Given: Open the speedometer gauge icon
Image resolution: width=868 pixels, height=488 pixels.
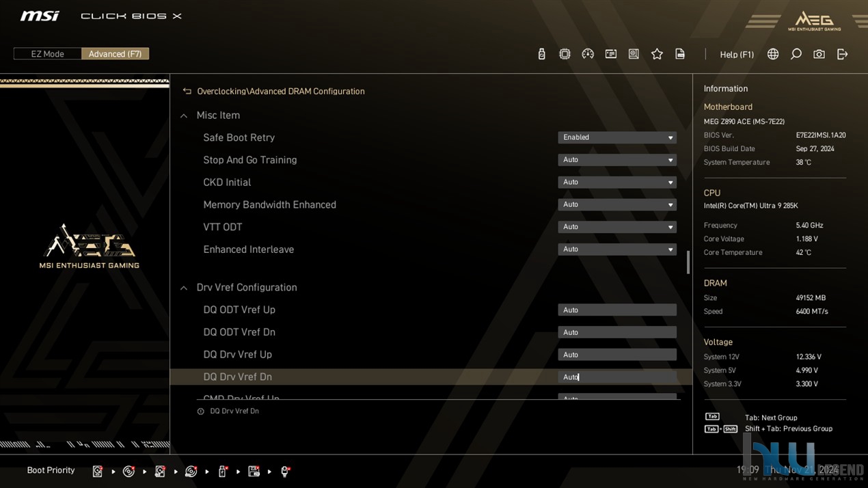Looking at the screenshot, I should pyautogui.click(x=588, y=54).
